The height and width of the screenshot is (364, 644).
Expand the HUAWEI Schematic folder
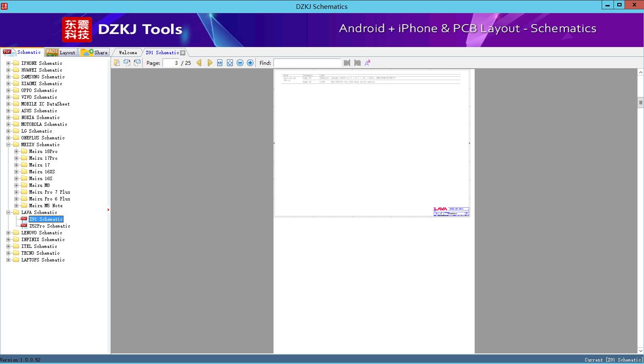coord(8,70)
